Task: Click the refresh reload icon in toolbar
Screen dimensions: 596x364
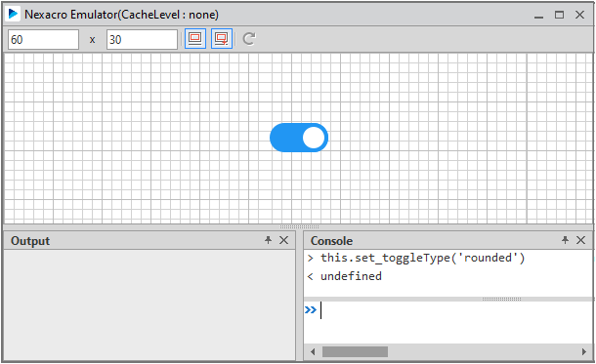Action: [249, 39]
